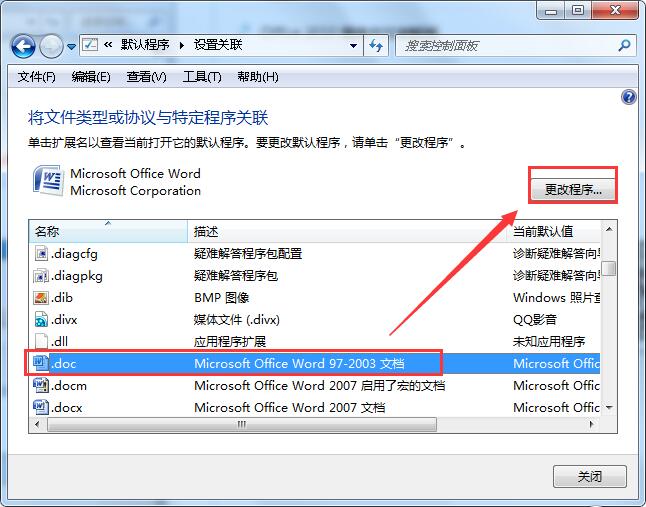Click the .doc Word document icon
This screenshot has width=646, height=507.
(41, 363)
